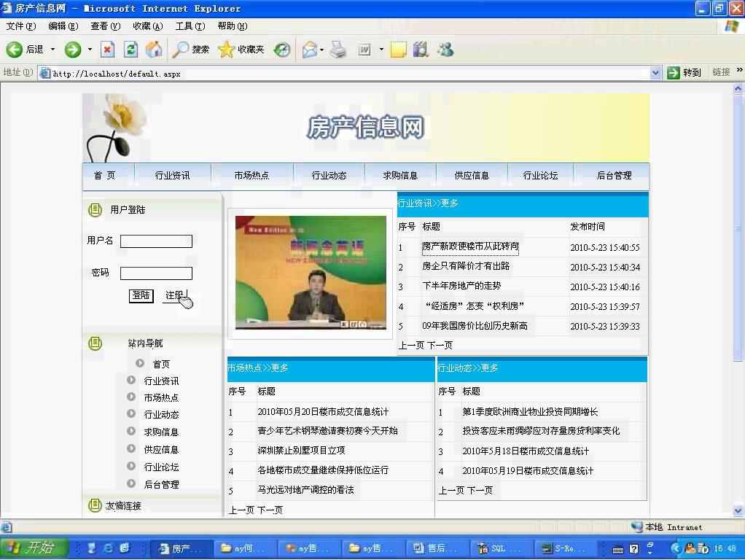The image size is (745, 560).
Task: Print the page with printer icon
Action: point(338,50)
